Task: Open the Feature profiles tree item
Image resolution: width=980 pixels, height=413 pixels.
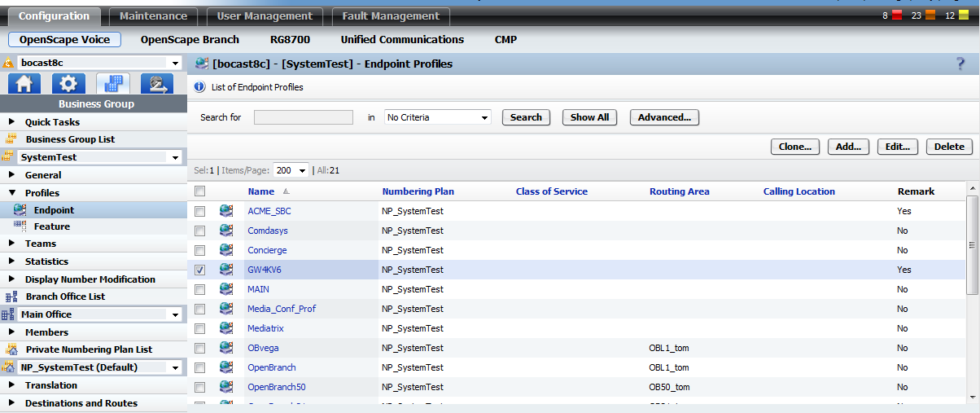Action: tap(51, 226)
